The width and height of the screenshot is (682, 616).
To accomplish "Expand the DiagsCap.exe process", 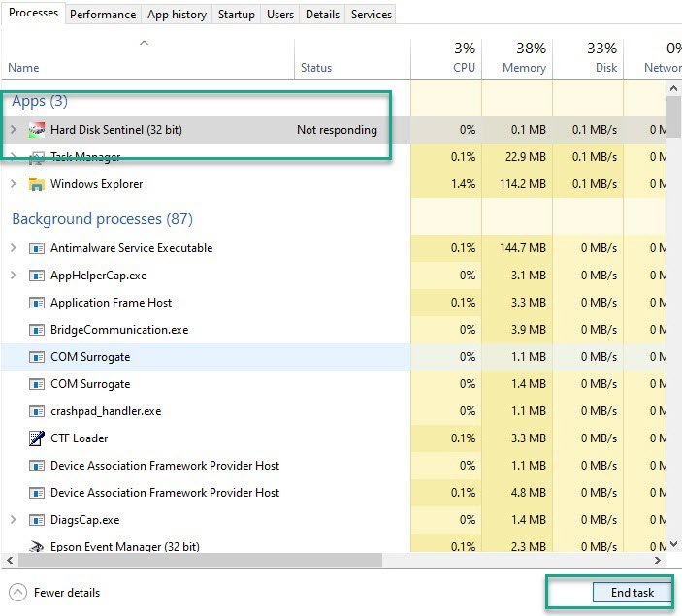I will (x=14, y=519).
